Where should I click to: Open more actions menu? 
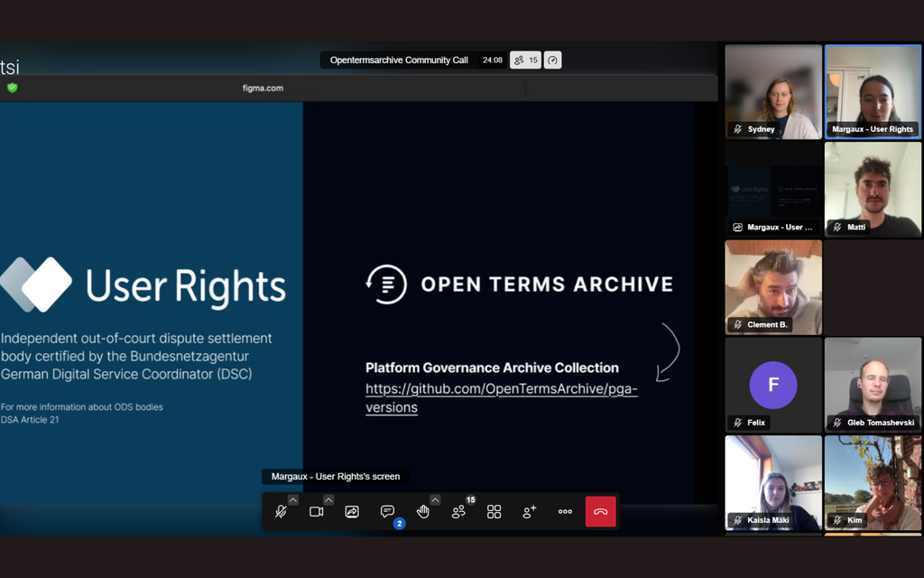point(565,511)
